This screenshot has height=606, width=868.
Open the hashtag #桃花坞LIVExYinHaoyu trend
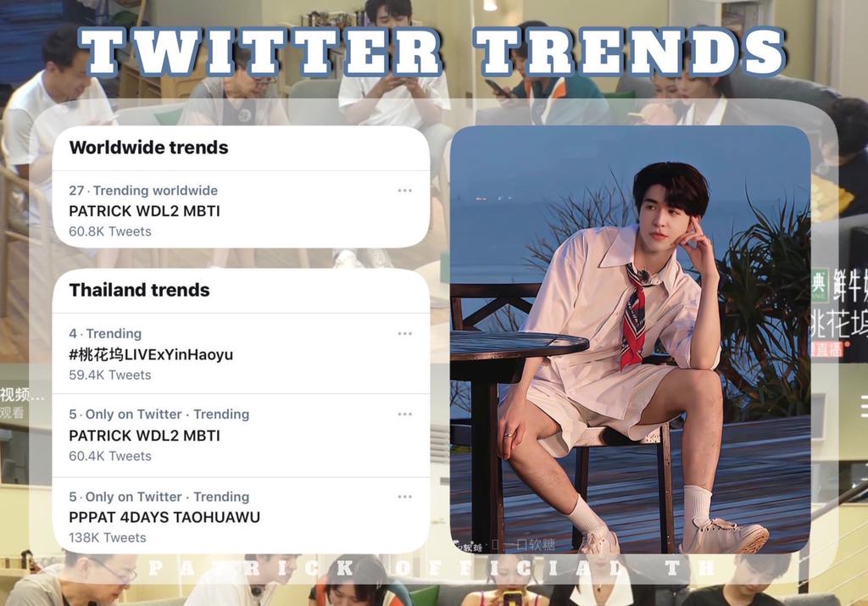pyautogui.click(x=151, y=354)
